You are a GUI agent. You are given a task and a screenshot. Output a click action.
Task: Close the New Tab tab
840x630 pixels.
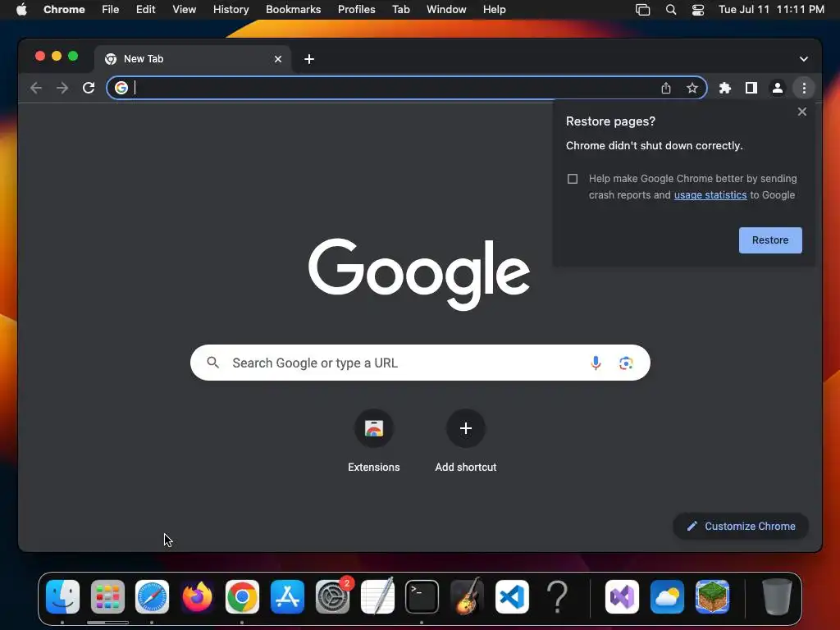click(x=278, y=59)
